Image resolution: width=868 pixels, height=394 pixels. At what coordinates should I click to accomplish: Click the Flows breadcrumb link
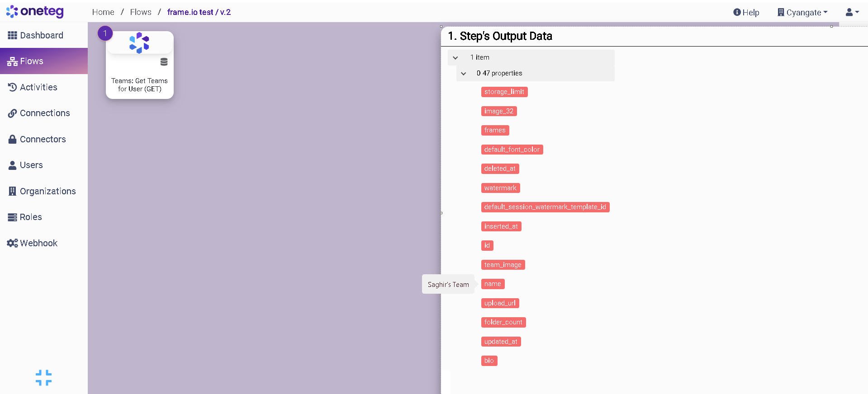(x=141, y=12)
